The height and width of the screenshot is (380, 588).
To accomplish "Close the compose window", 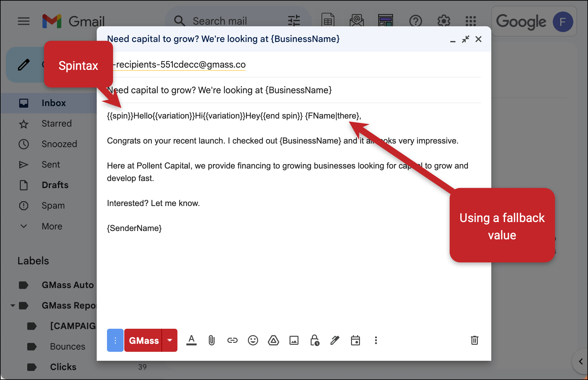I will tap(478, 39).
